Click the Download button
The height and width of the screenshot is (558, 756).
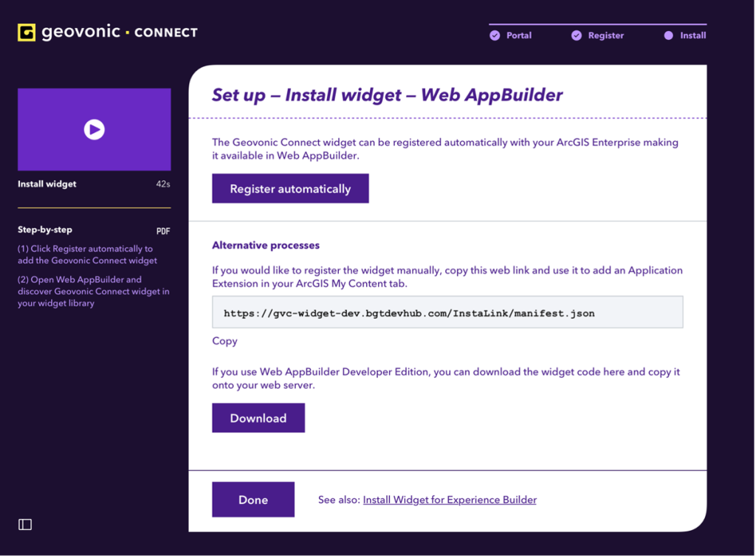point(258,418)
